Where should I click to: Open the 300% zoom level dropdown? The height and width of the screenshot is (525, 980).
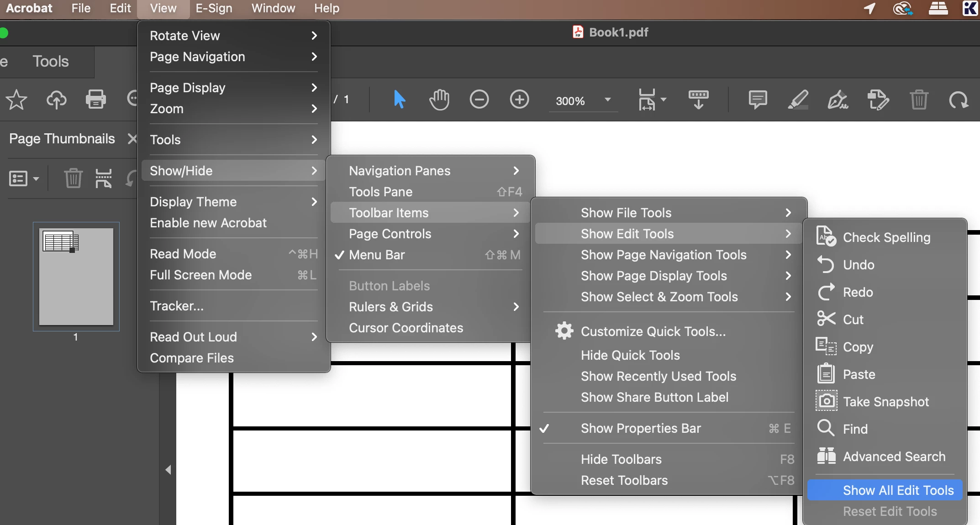(607, 100)
